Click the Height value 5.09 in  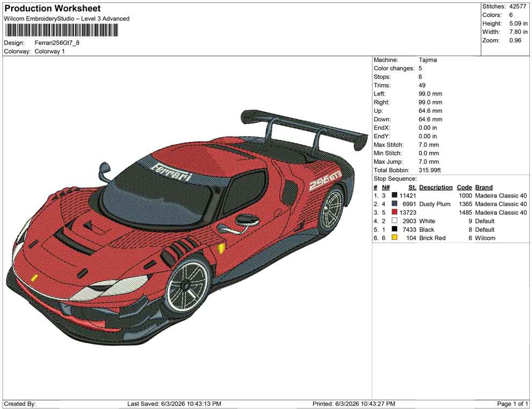[519, 24]
